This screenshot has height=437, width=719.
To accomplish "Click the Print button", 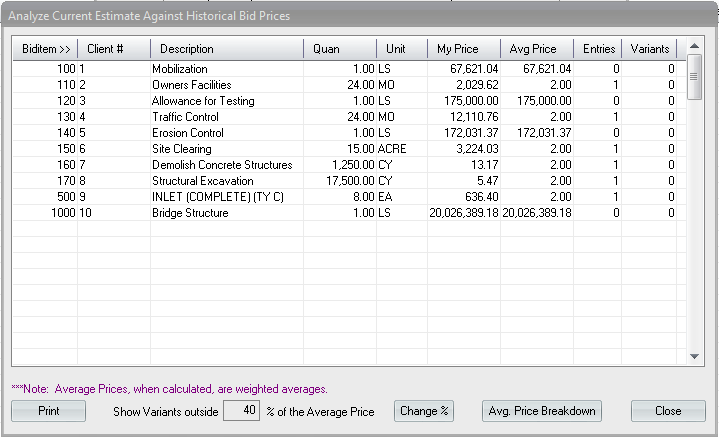I will pyautogui.click(x=49, y=411).
